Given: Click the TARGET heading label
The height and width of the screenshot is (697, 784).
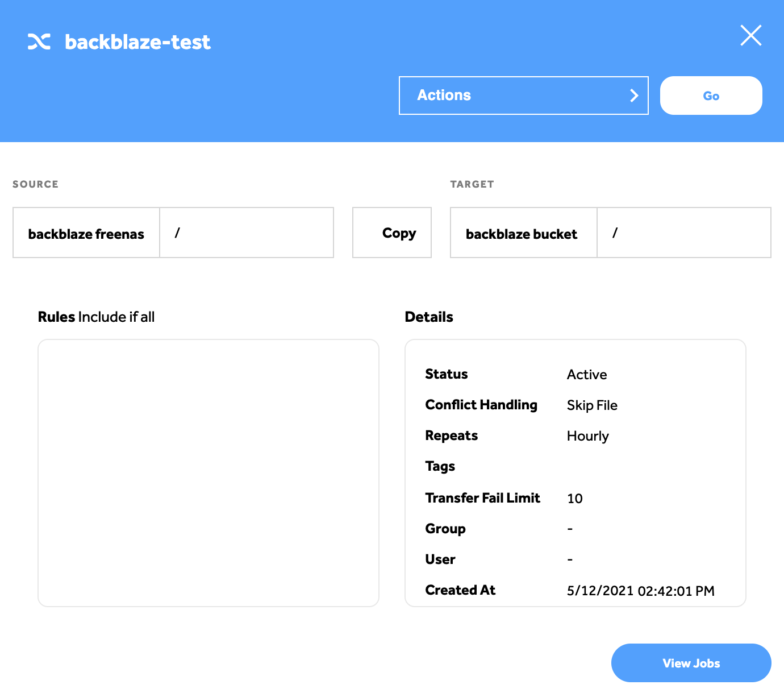Looking at the screenshot, I should [472, 184].
